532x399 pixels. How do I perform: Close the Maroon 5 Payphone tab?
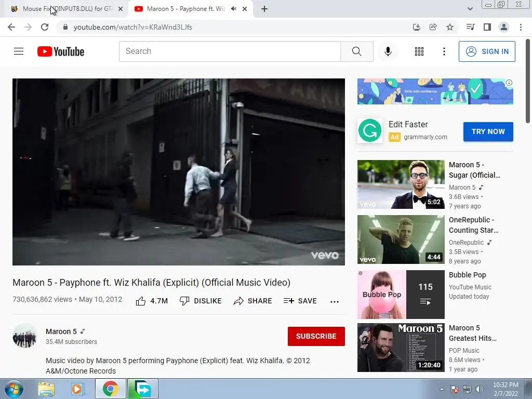(245, 9)
